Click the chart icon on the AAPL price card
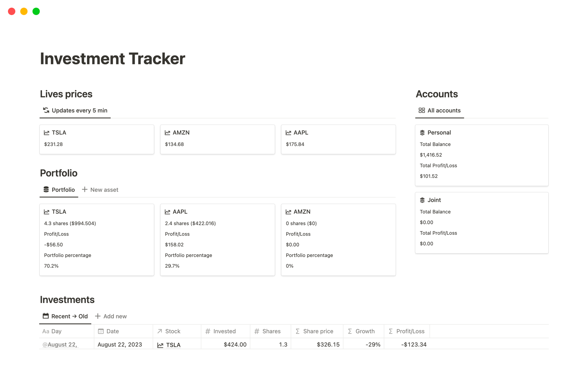The image size is (588, 368). (288, 132)
